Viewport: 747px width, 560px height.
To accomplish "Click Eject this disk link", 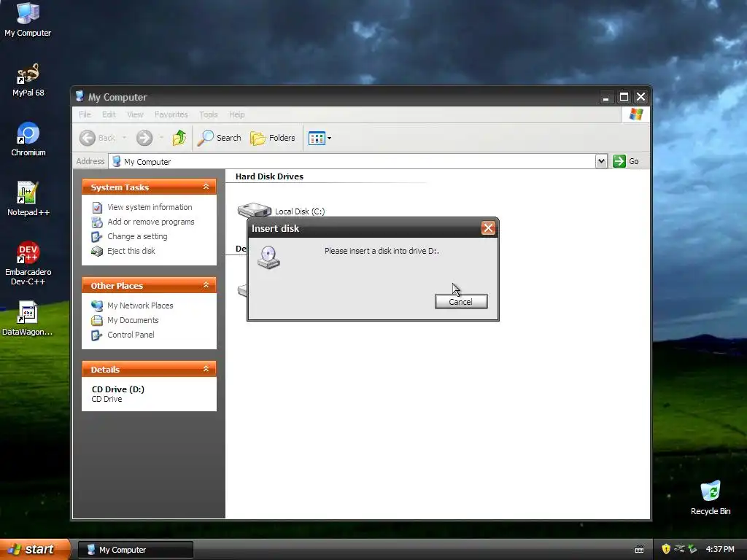I will point(131,251).
